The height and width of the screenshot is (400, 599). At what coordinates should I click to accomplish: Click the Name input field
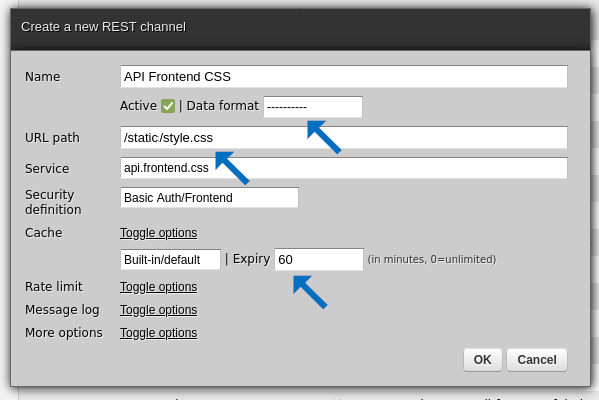click(344, 76)
